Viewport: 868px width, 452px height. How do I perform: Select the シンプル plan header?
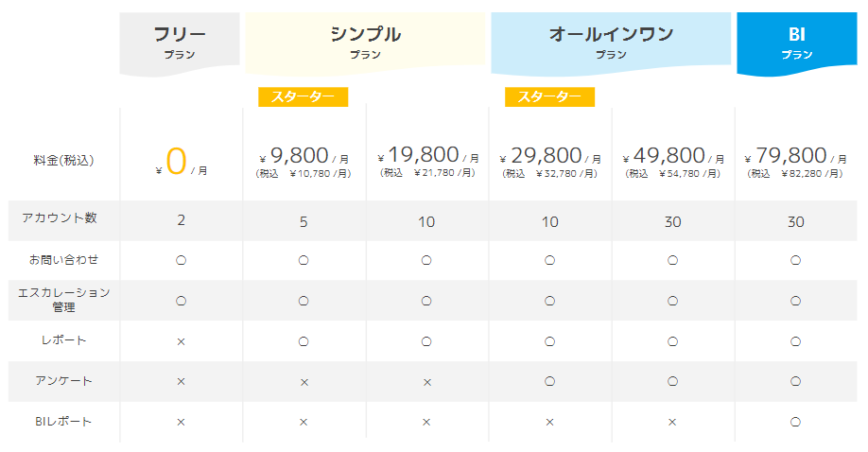pos(365,43)
